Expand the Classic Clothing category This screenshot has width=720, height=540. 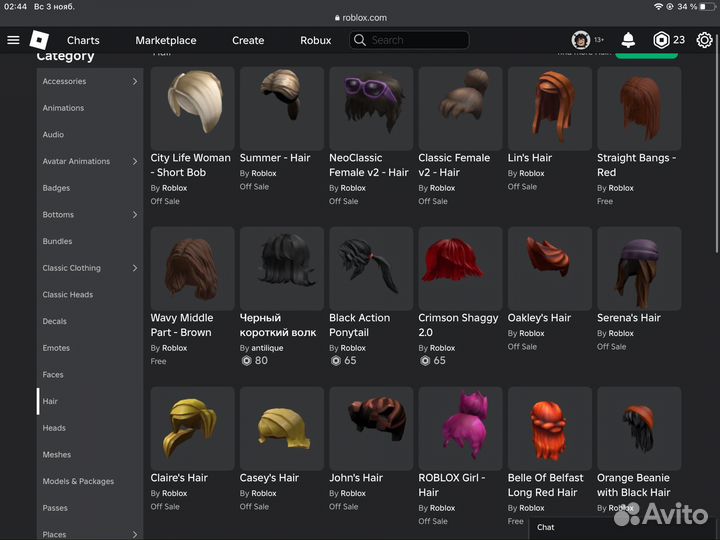click(x=135, y=268)
